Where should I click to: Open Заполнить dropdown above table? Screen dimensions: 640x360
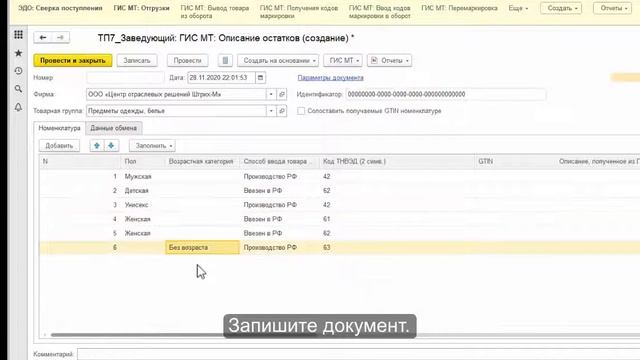(152, 146)
